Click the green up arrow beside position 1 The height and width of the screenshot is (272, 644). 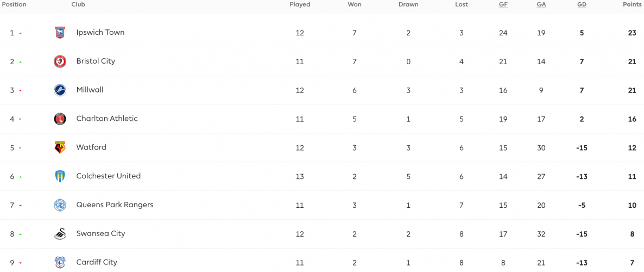tap(20, 33)
